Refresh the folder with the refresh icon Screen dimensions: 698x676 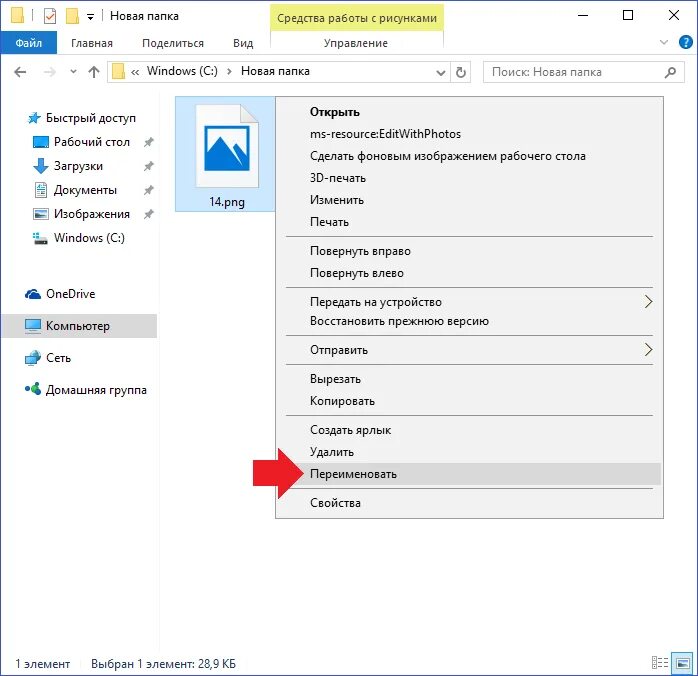click(461, 72)
